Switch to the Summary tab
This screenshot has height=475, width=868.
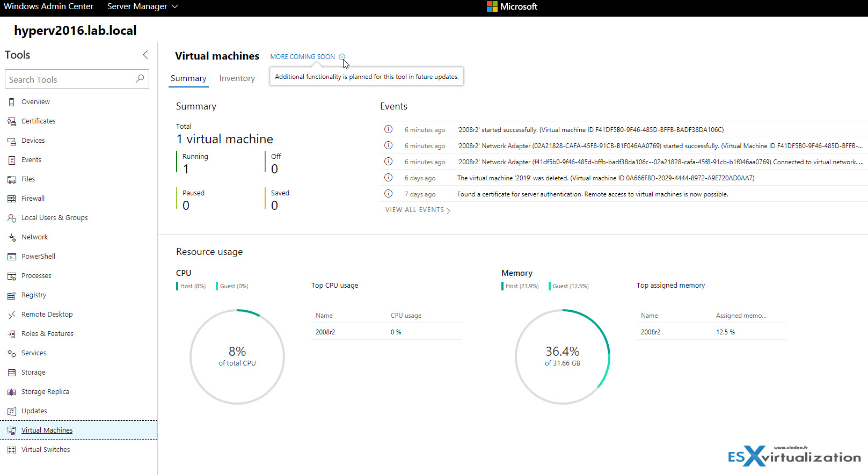(x=188, y=78)
